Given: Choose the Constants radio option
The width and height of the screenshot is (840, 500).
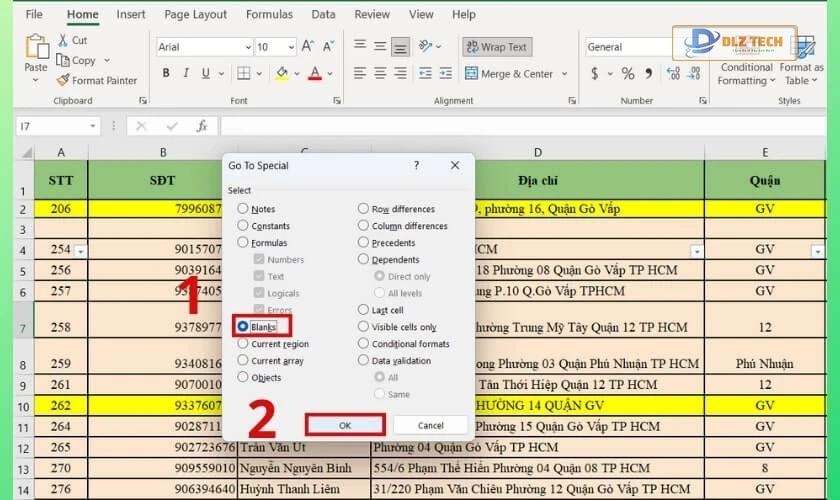Looking at the screenshot, I should click(243, 226).
